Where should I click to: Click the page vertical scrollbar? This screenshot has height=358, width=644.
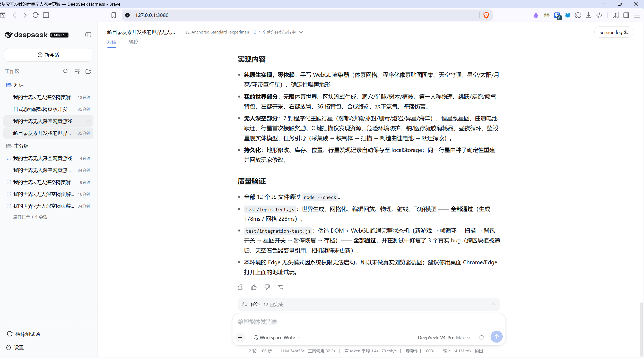(641, 330)
